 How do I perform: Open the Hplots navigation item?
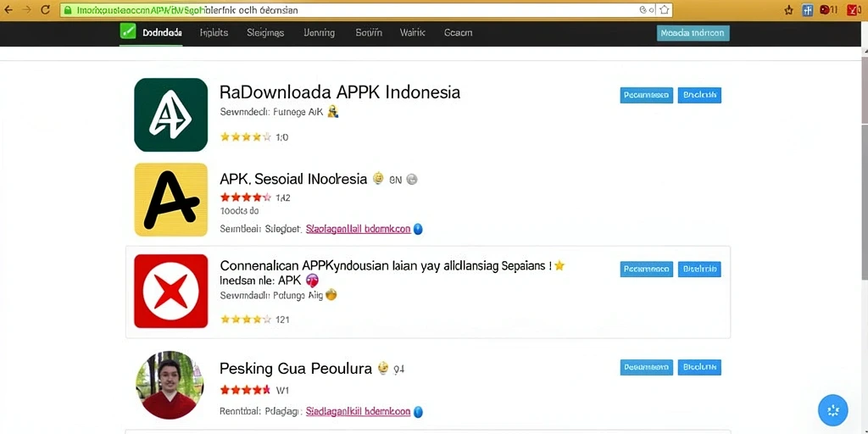[214, 33]
